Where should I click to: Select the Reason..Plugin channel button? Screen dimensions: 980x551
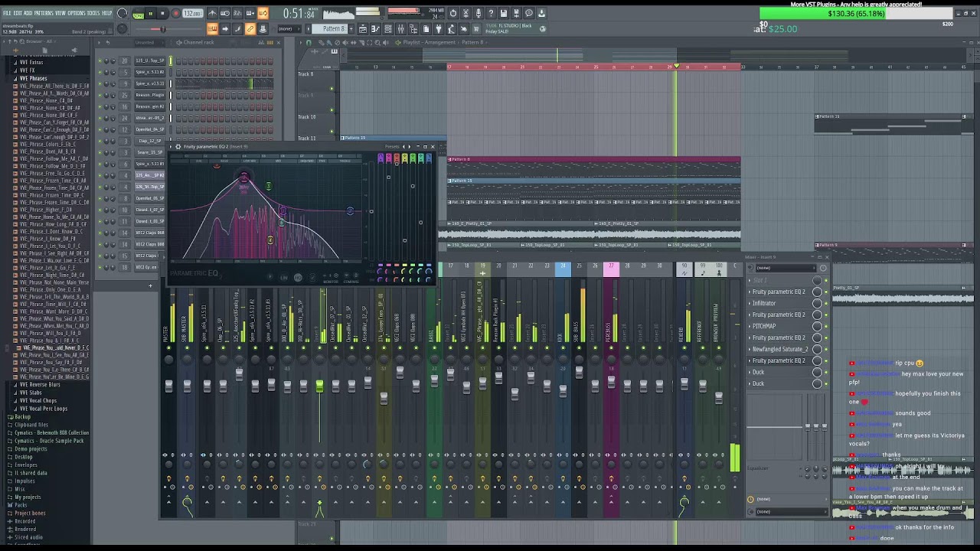[x=150, y=95]
